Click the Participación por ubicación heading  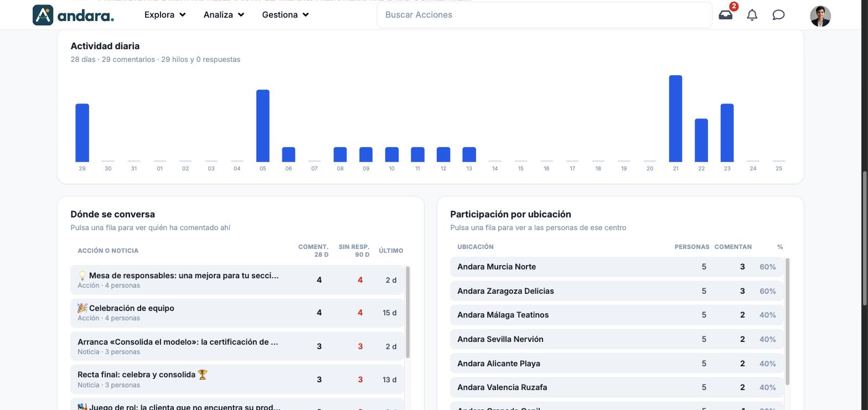point(510,214)
